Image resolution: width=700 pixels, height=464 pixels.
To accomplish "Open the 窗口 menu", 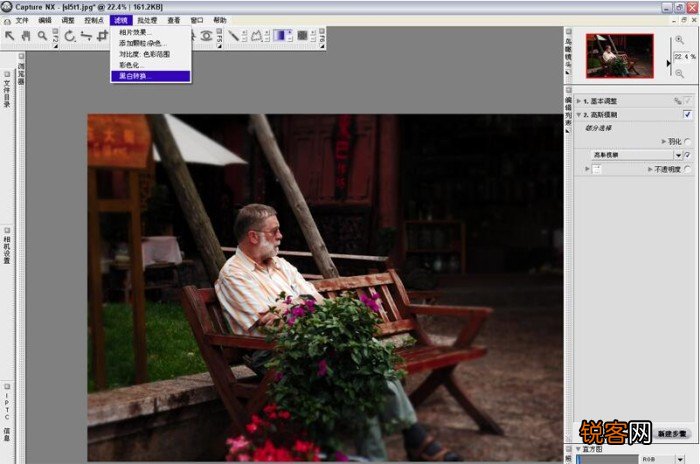I will (197, 21).
